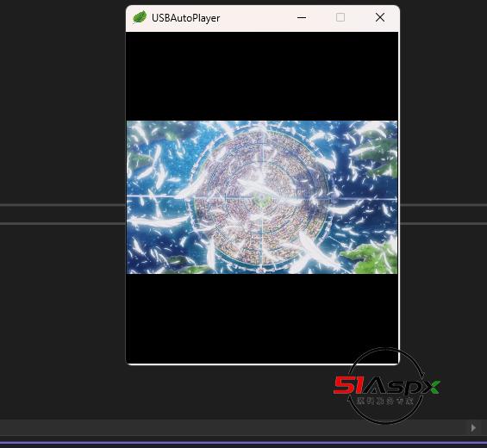Minimize the USBAutoPlayer window
This screenshot has height=448, width=487.
302,18
